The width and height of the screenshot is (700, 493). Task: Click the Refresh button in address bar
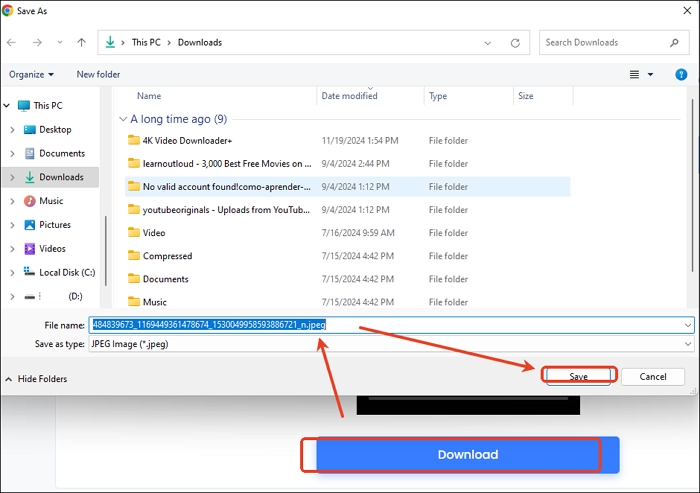tap(515, 43)
